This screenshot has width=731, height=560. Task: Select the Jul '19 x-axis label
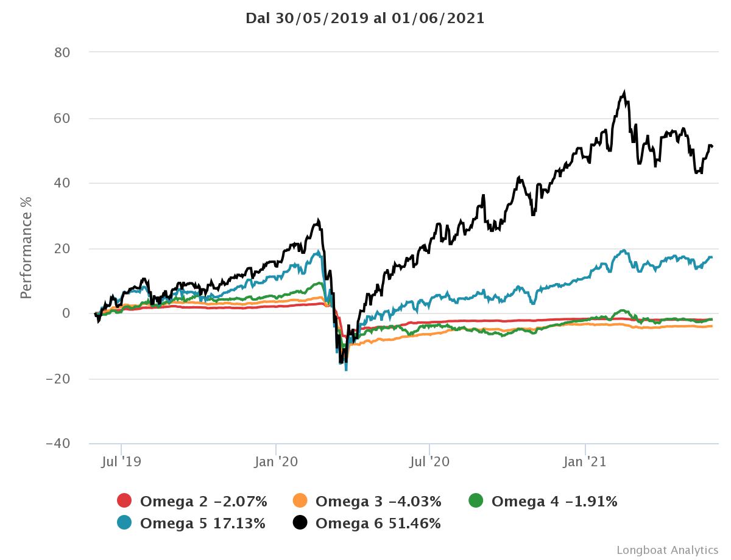121,462
